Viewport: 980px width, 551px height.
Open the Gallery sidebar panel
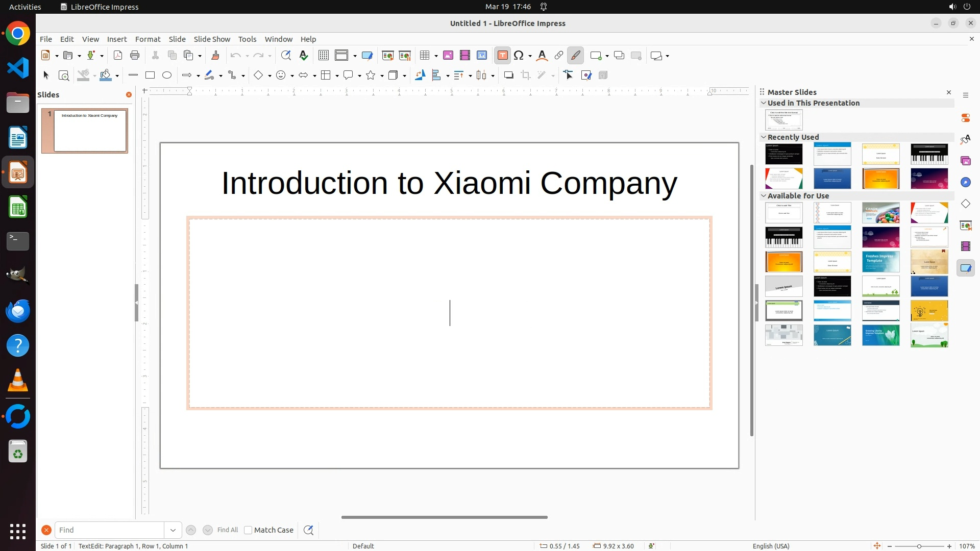[966, 161]
